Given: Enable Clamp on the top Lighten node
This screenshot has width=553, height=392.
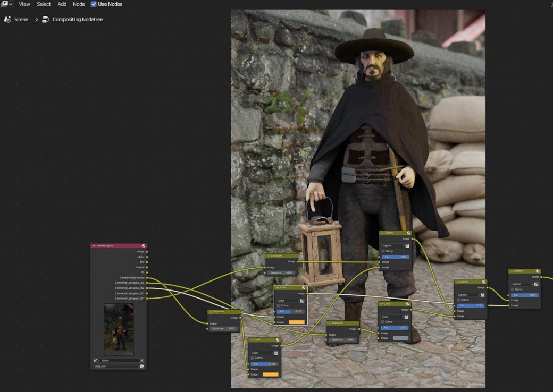Looking at the screenshot, I should coord(383,250).
